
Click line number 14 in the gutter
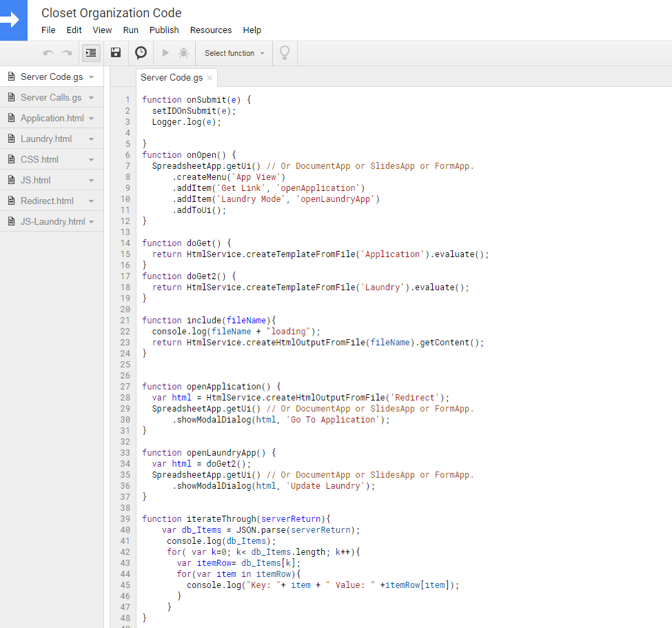click(125, 243)
